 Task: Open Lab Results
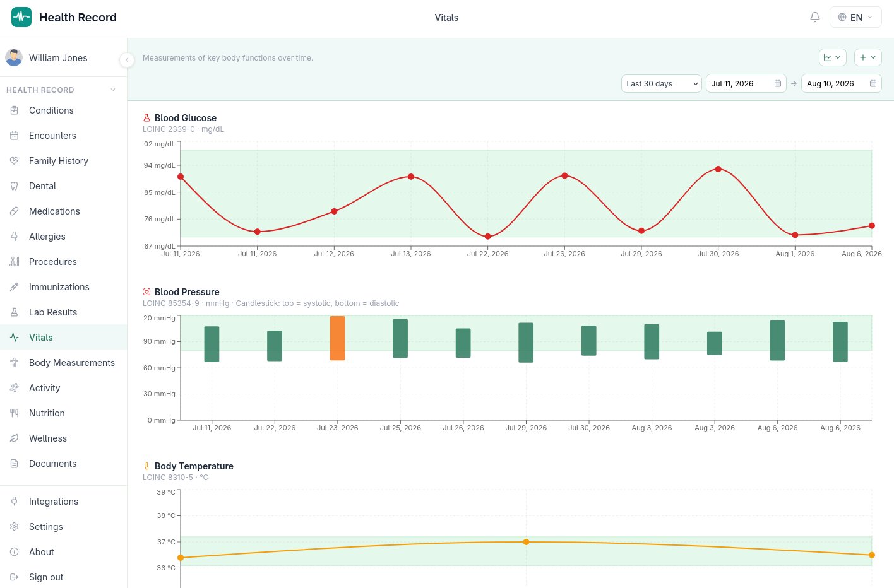(x=63, y=312)
